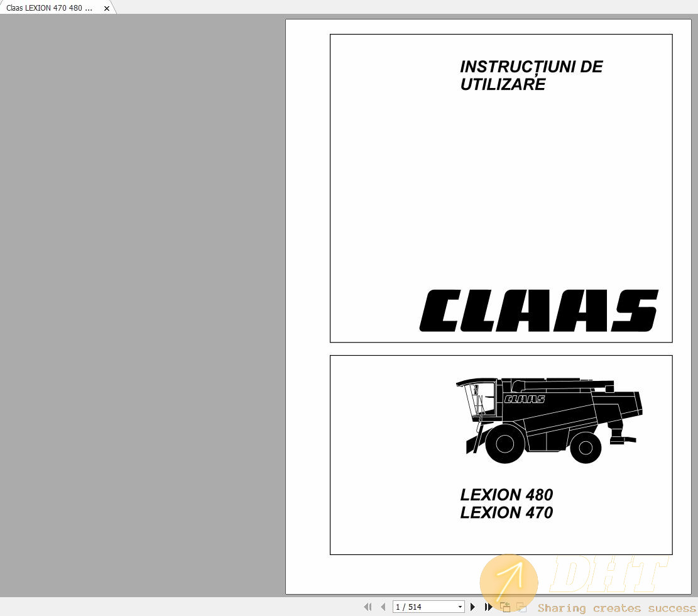Image resolution: width=698 pixels, height=616 pixels.
Task: Click the go-to-previous-view icon in navigation bar
Action: pyautogui.click(x=505, y=607)
